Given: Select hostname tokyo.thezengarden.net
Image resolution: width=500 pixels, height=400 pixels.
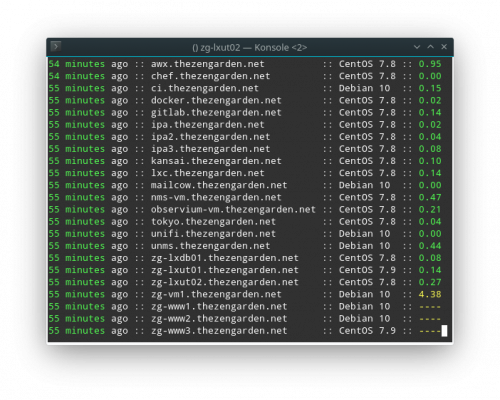Looking at the screenshot, I should 213,222.
